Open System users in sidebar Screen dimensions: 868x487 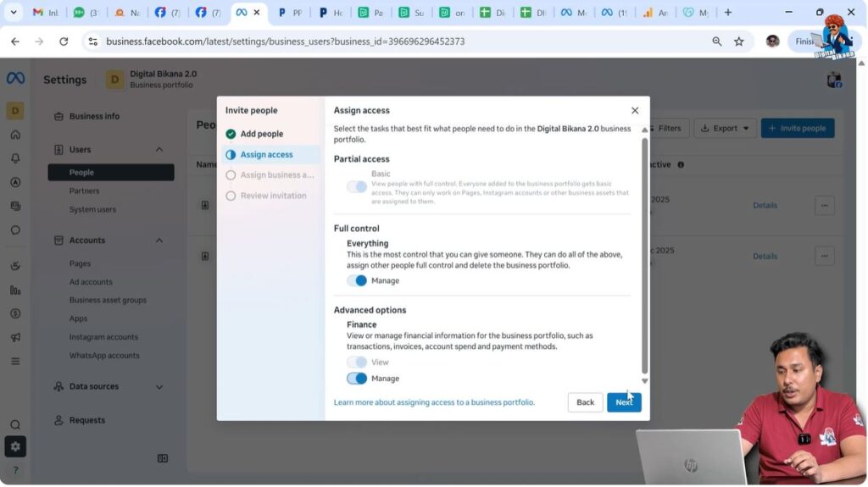click(92, 210)
